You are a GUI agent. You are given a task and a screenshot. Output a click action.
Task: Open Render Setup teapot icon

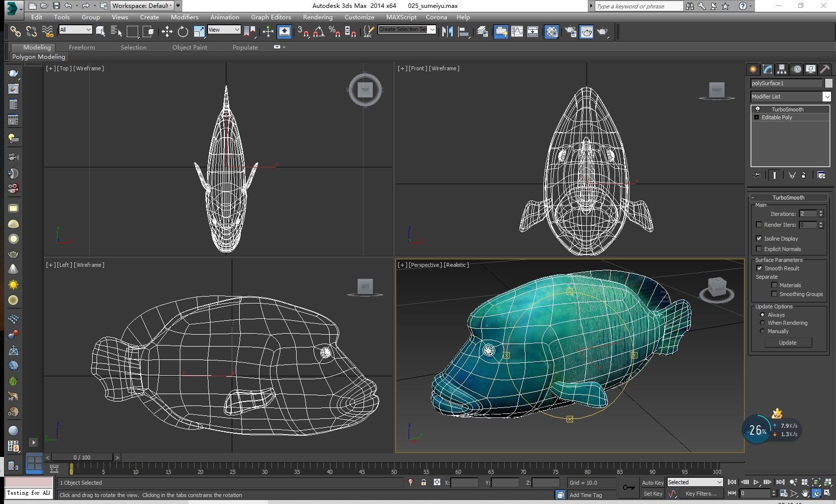[x=571, y=32]
